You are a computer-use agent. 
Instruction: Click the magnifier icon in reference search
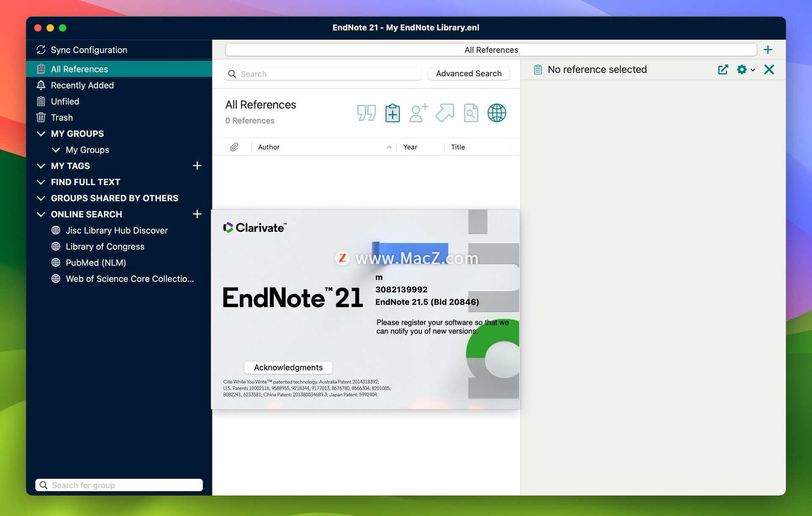click(232, 74)
